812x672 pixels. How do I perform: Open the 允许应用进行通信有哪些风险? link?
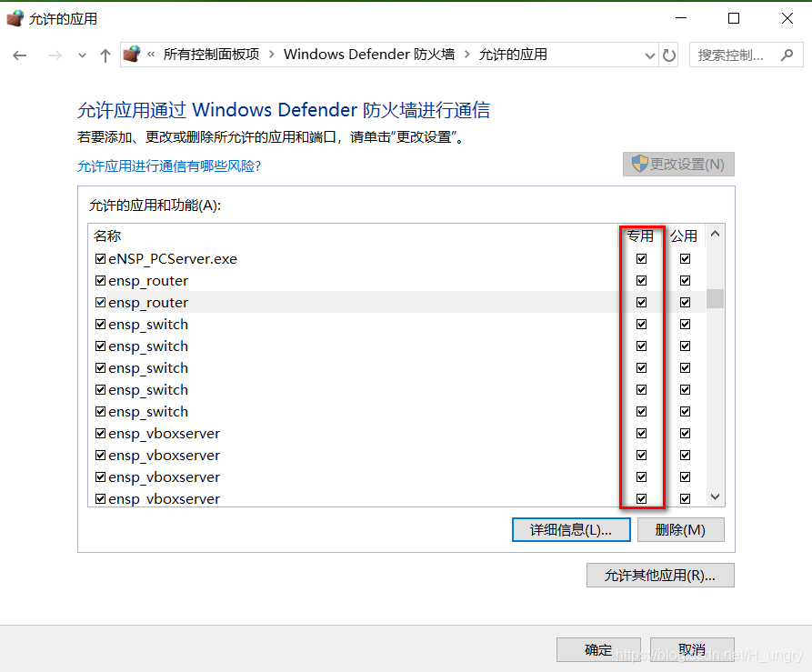[x=169, y=166]
